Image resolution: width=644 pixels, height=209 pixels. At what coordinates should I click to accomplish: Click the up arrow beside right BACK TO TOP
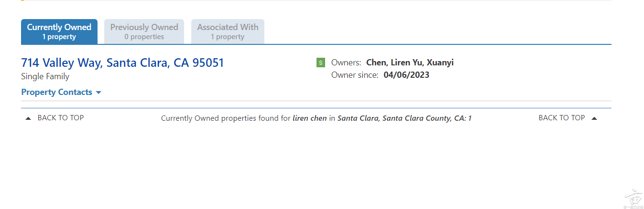click(594, 118)
